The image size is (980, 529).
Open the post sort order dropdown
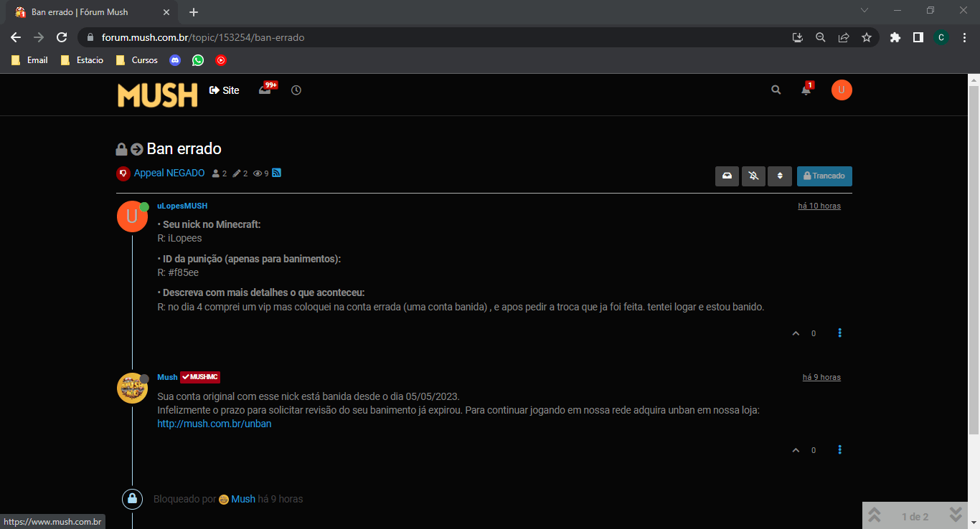click(780, 176)
